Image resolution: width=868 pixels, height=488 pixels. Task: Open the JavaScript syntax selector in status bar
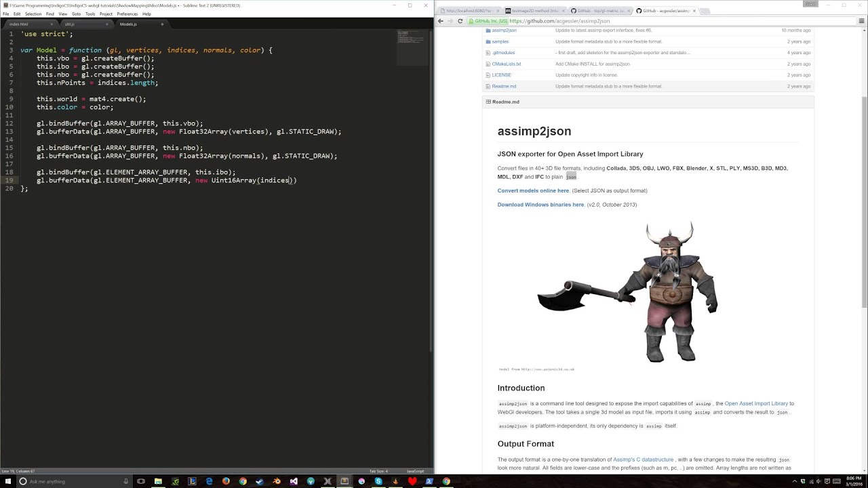[x=415, y=471]
